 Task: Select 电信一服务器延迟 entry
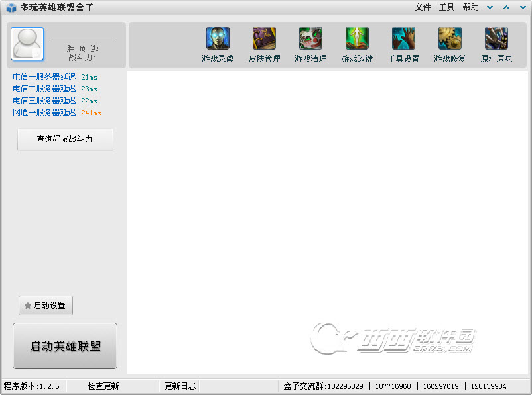click(55, 77)
